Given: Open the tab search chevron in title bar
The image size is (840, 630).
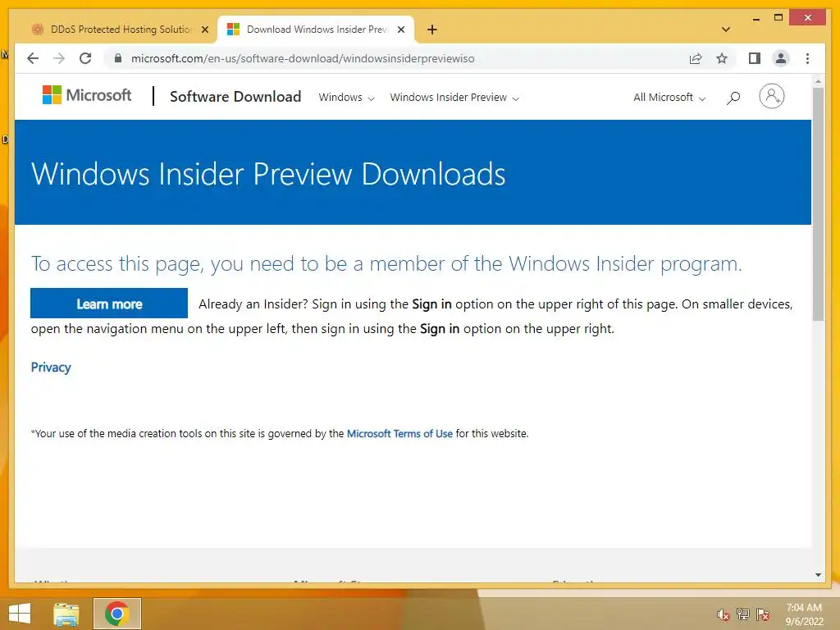Looking at the screenshot, I should [x=726, y=30].
